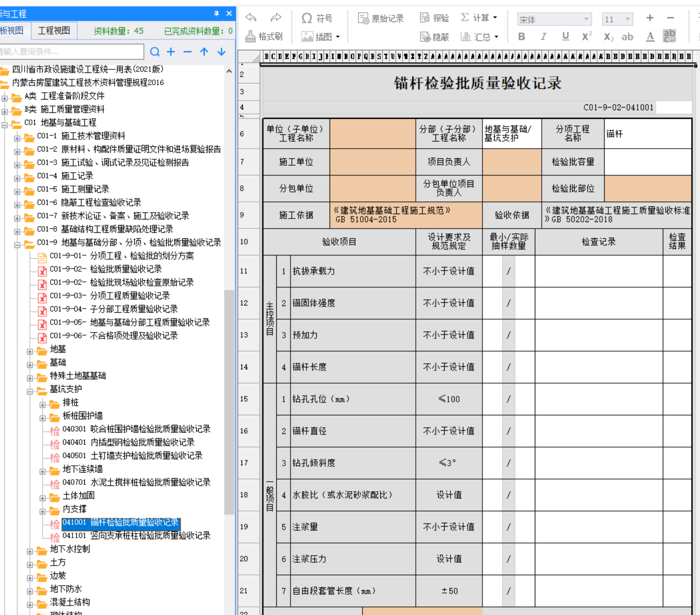Expand the 排桩 folder
Screen dimensions: 700x615
point(43,404)
